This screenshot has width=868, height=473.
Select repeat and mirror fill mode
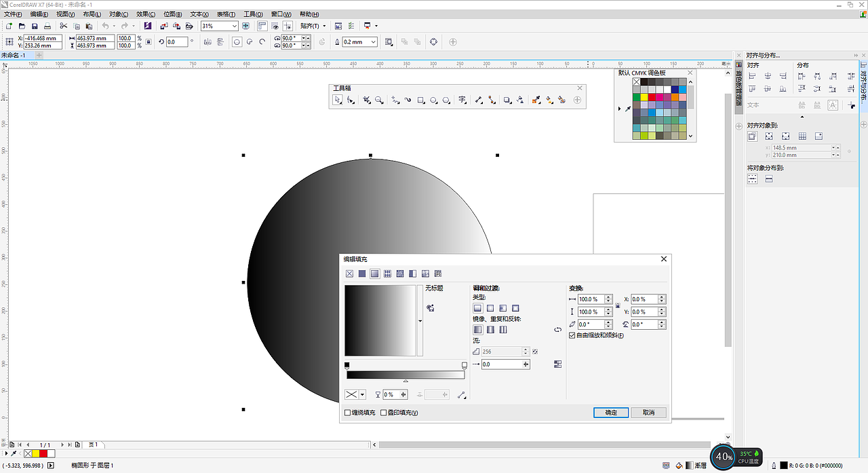tap(490, 330)
